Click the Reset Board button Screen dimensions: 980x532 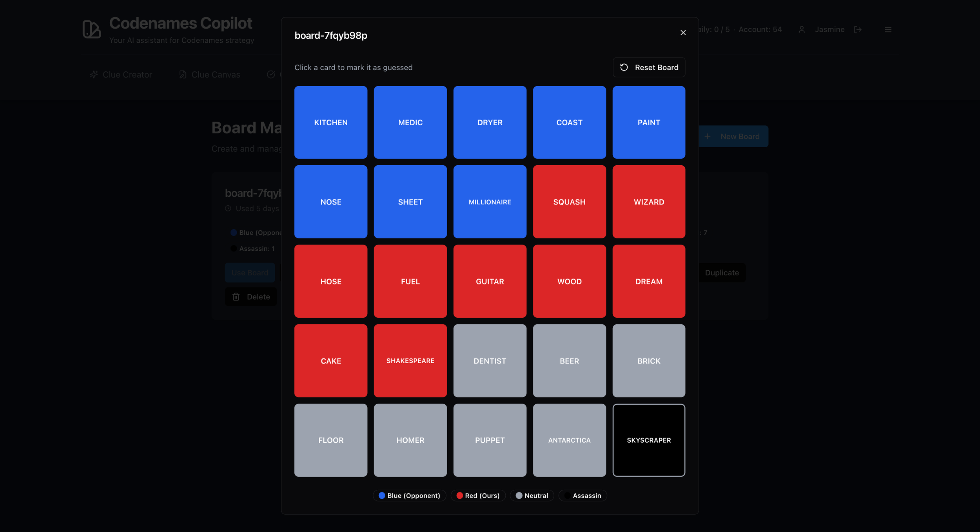coord(649,67)
